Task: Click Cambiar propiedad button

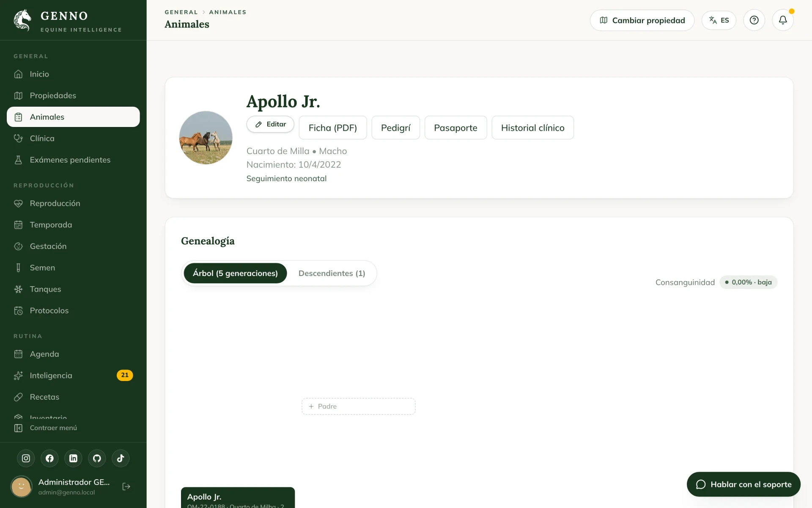Action: 642,20
